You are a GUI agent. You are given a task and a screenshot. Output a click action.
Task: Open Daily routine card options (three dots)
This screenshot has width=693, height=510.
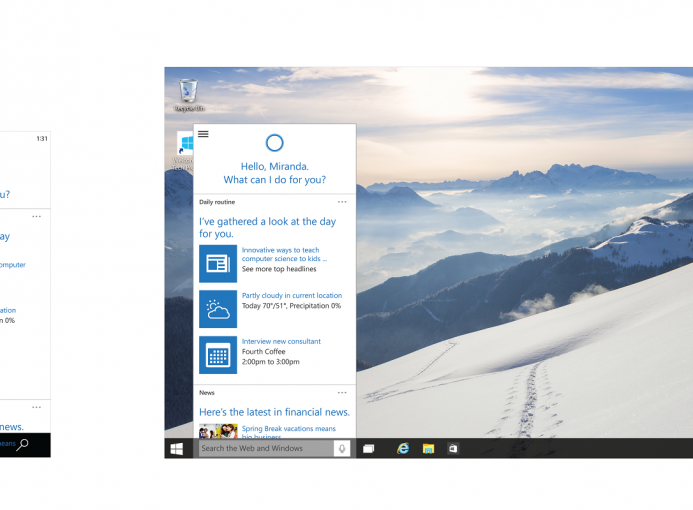pos(342,202)
